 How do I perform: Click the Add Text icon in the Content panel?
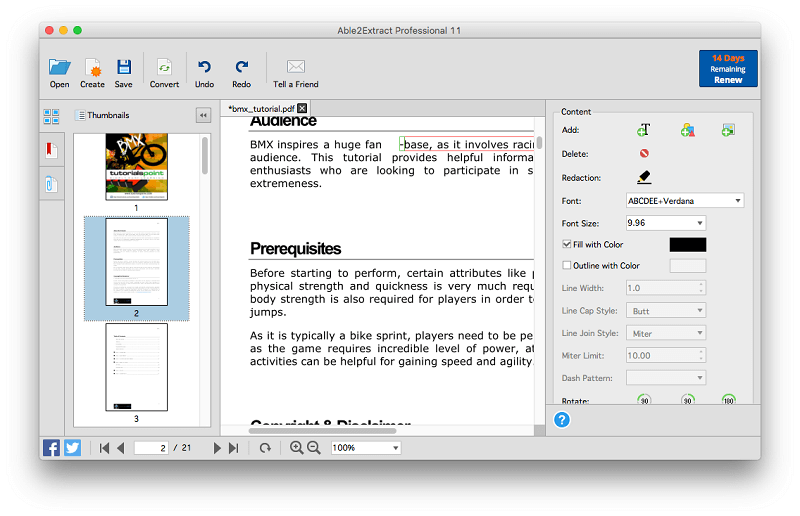(643, 130)
